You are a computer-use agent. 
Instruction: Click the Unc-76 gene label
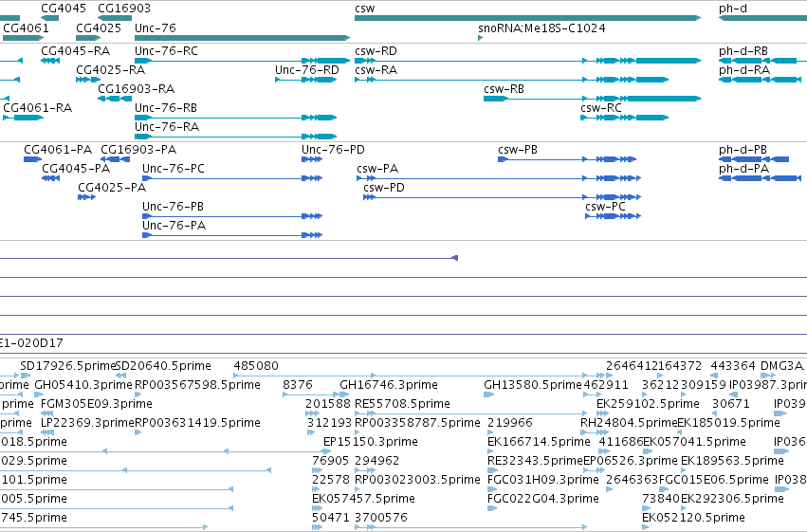point(155,28)
